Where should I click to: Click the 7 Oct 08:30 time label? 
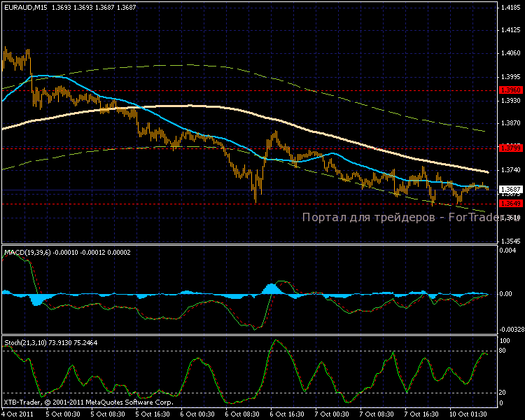(377, 414)
